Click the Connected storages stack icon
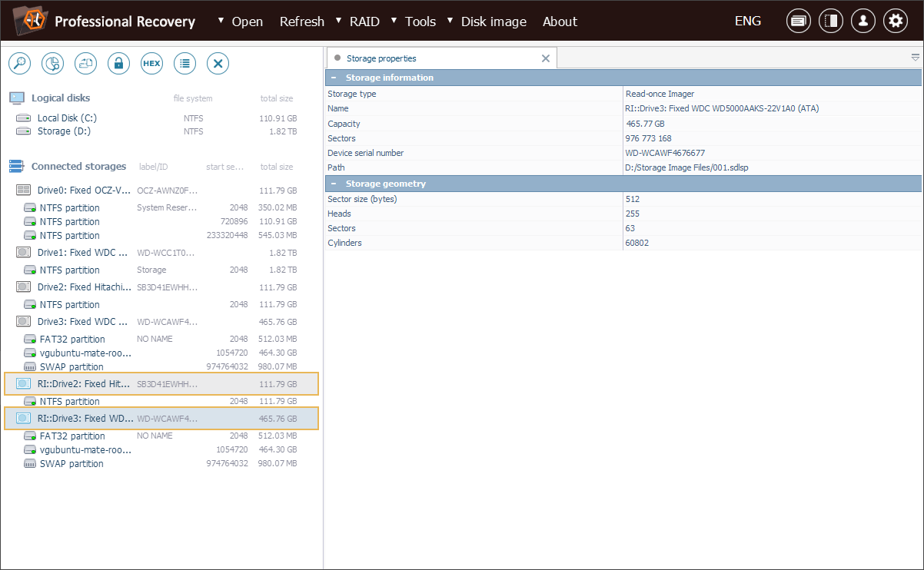 [x=17, y=167]
